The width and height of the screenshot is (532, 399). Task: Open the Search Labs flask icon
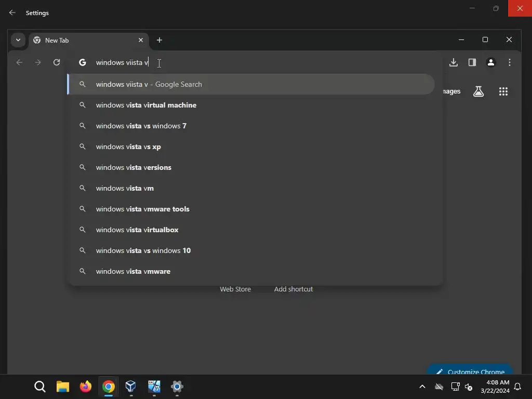[478, 91]
